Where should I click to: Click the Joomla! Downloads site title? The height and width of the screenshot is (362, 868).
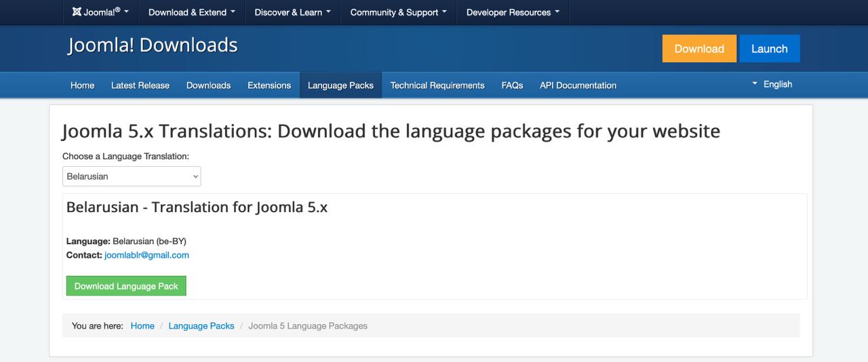153,45
